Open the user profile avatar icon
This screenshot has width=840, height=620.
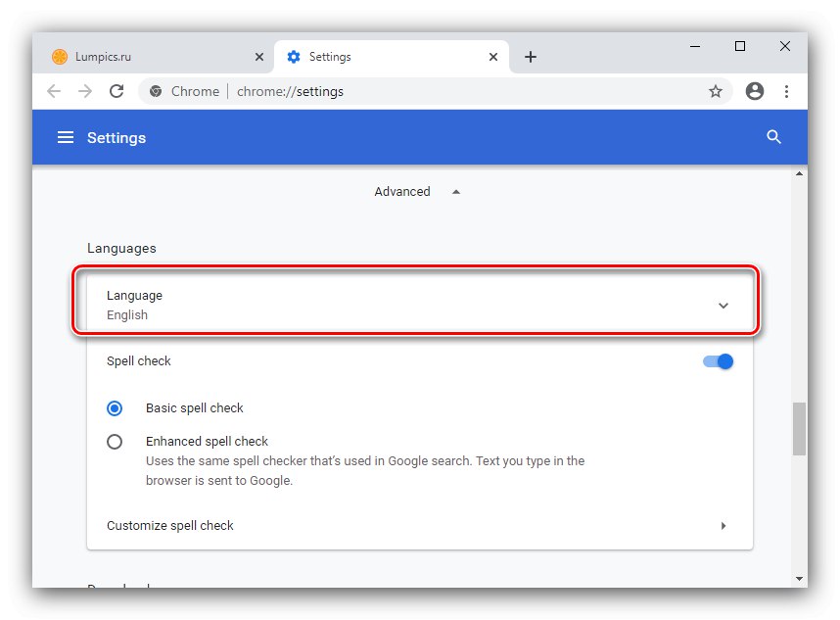coord(754,91)
